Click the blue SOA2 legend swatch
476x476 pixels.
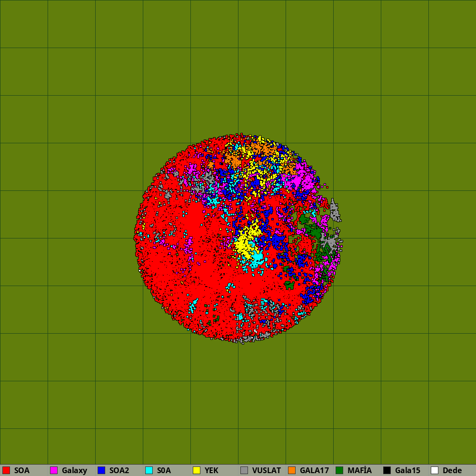[x=101, y=470]
